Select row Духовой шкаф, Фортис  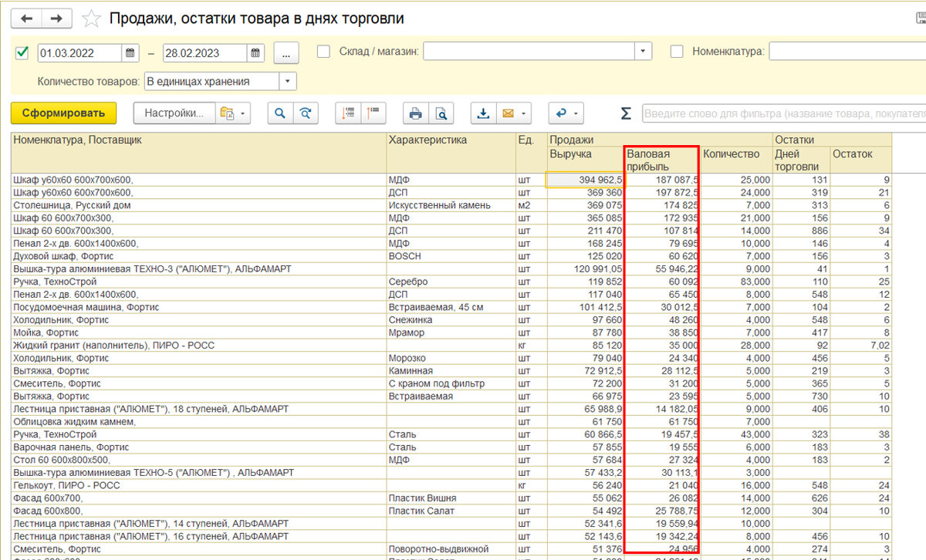(x=451, y=256)
